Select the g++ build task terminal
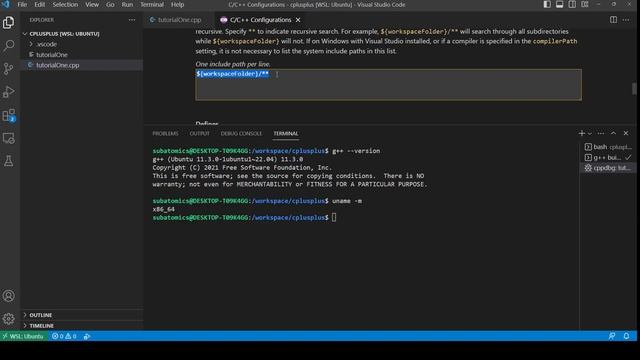 [x=608, y=157]
